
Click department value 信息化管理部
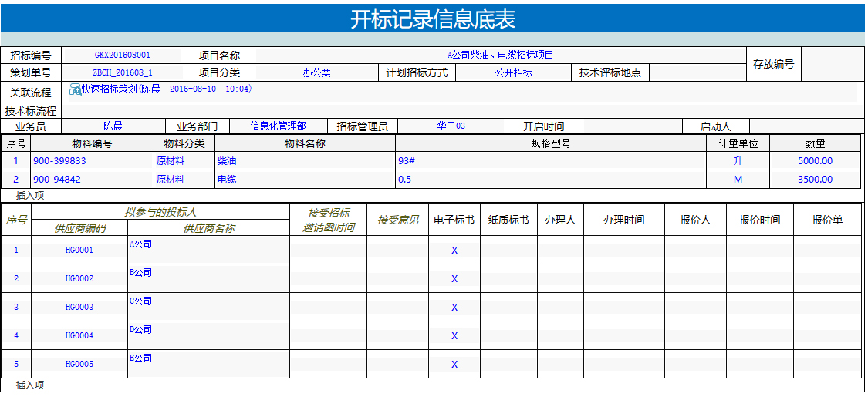point(278,126)
